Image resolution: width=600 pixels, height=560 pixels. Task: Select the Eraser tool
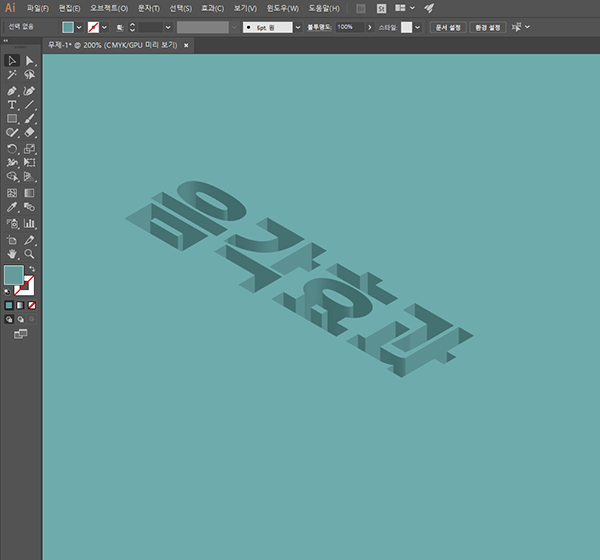tap(29, 132)
